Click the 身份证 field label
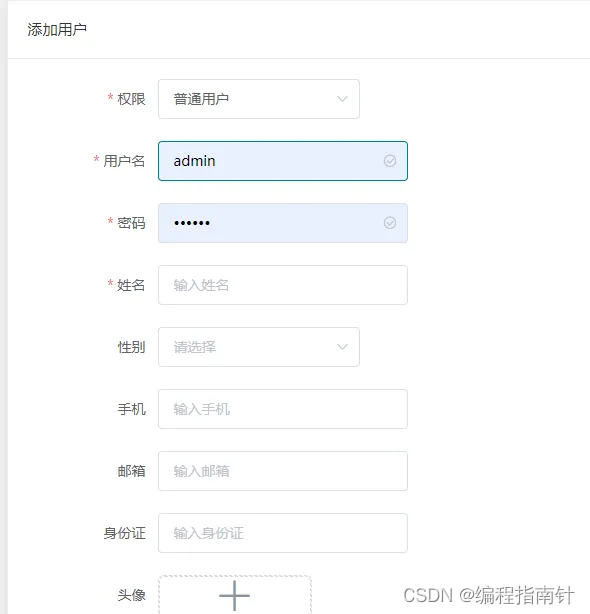Screen dimensions: 590x614 [124, 533]
